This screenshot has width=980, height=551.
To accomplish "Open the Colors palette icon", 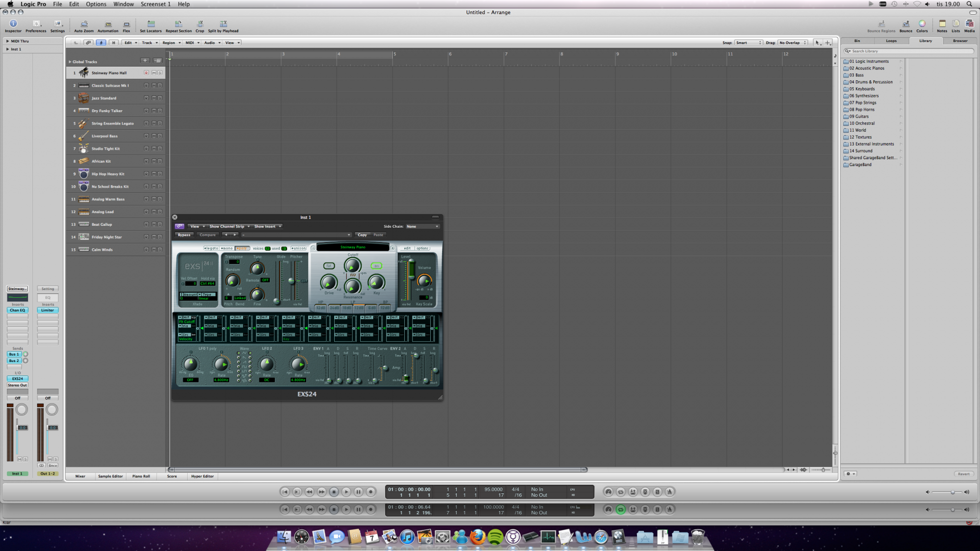I will [922, 24].
